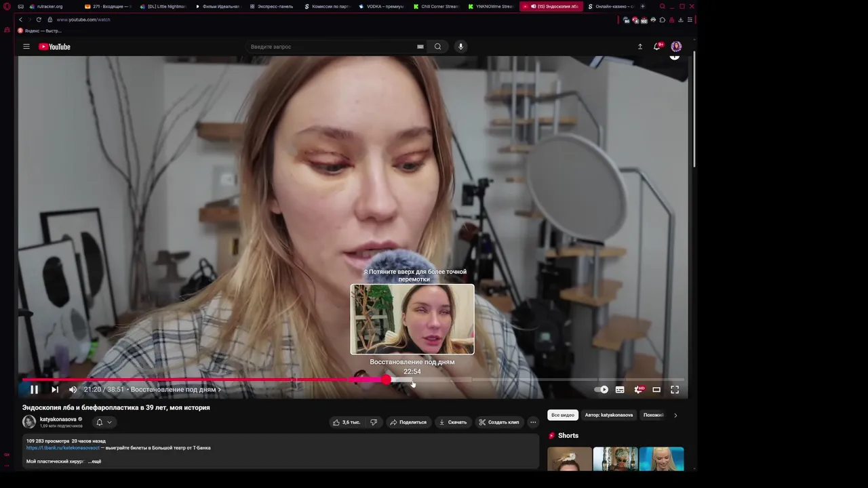
Task: Open the first Shorts thumbnail
Action: [x=570, y=459]
